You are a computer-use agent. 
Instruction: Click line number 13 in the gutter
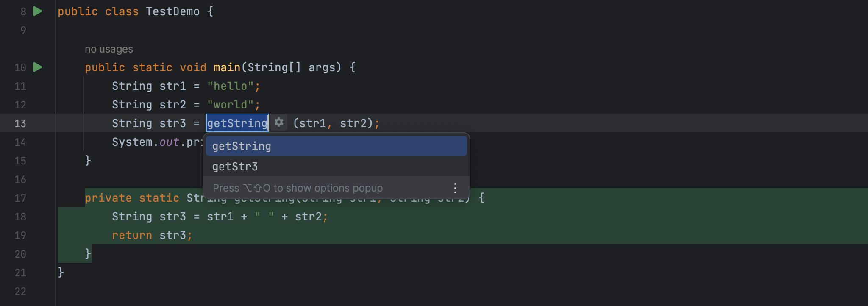(20, 123)
